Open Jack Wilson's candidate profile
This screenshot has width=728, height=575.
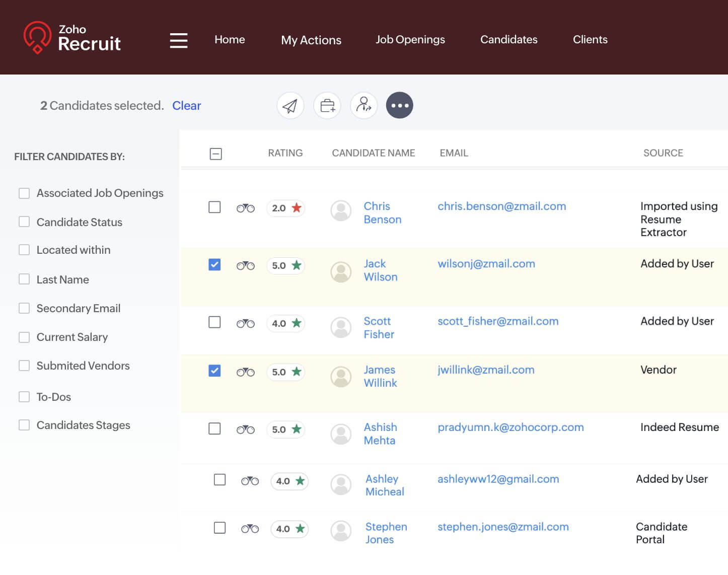[381, 270]
